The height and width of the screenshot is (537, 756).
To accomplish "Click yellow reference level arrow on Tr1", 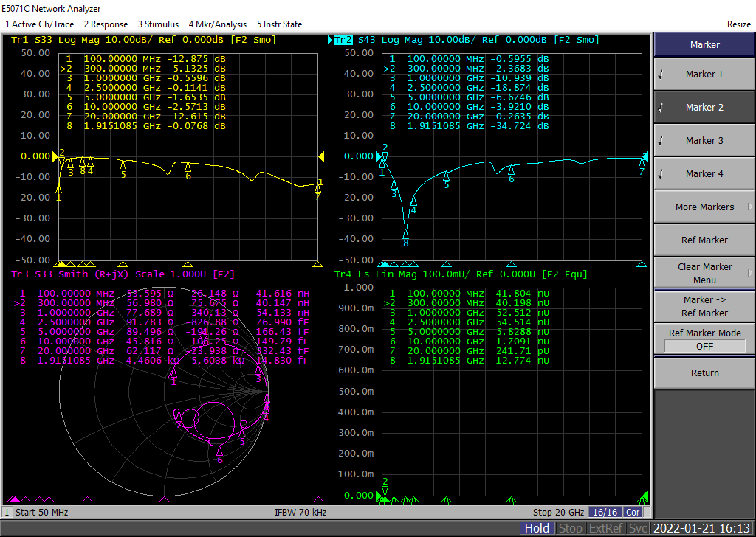I will 54,156.
